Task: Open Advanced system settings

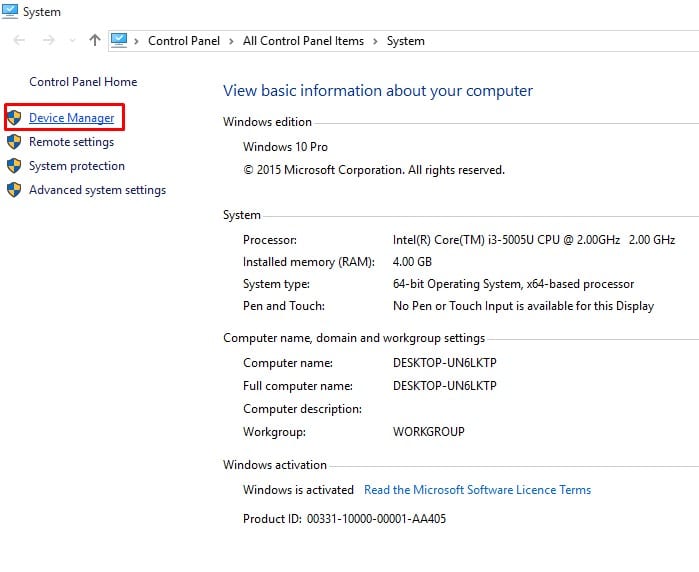Action: click(x=98, y=190)
